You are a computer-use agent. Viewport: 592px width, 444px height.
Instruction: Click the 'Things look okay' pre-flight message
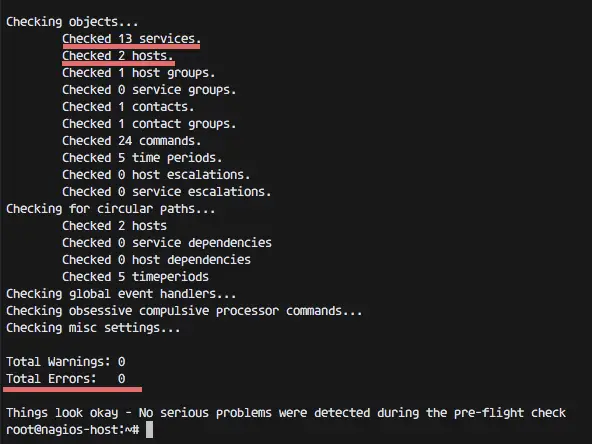tap(286, 413)
